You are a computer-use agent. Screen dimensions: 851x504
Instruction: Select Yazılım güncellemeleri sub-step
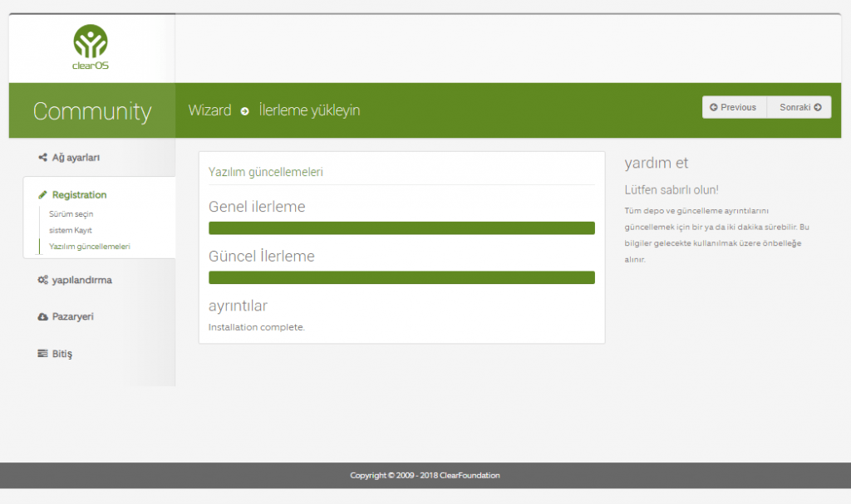pyautogui.click(x=89, y=247)
